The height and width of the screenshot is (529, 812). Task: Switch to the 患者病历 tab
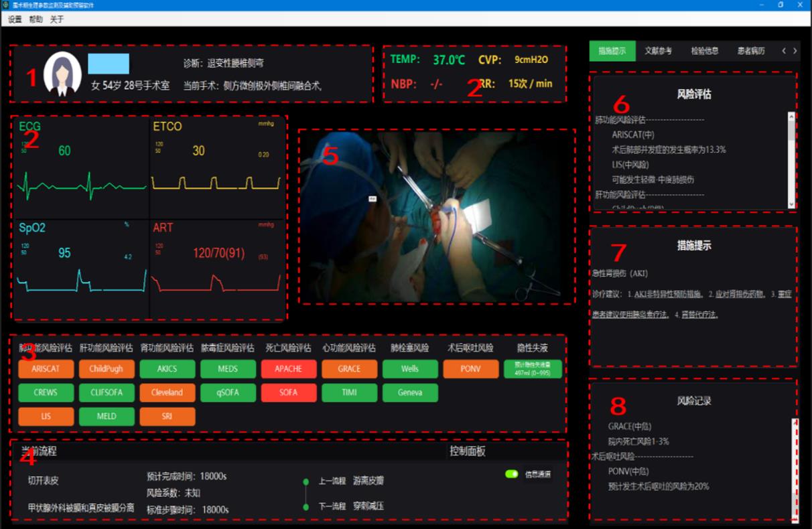pyautogui.click(x=750, y=51)
